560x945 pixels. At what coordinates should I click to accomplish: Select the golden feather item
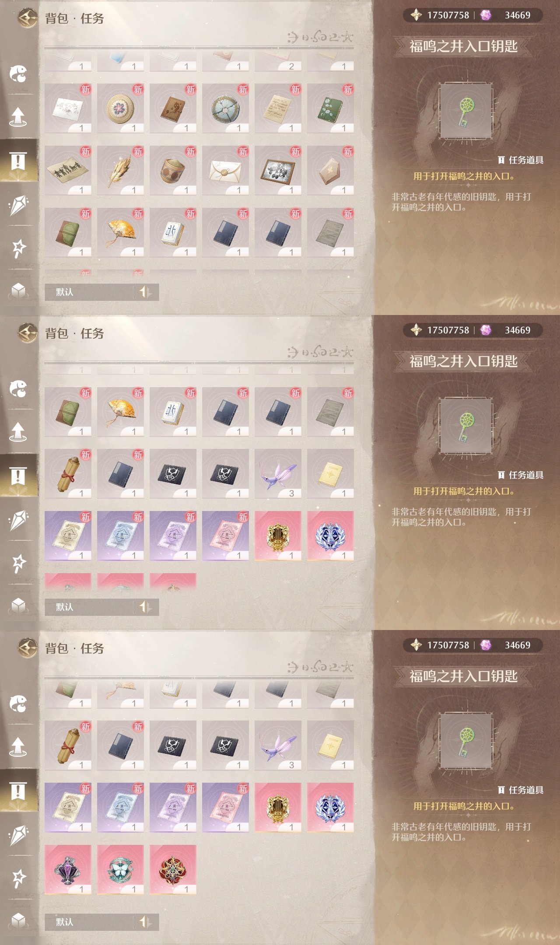tap(120, 171)
